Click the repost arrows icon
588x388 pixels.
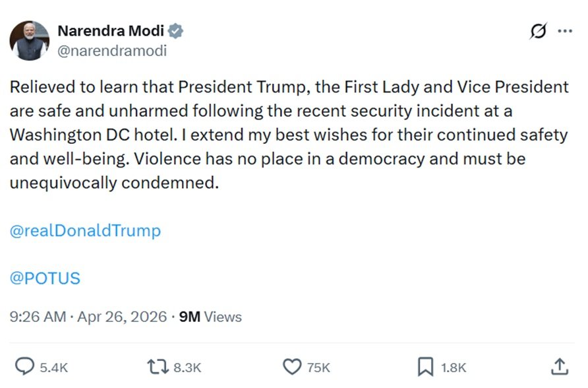(158, 366)
